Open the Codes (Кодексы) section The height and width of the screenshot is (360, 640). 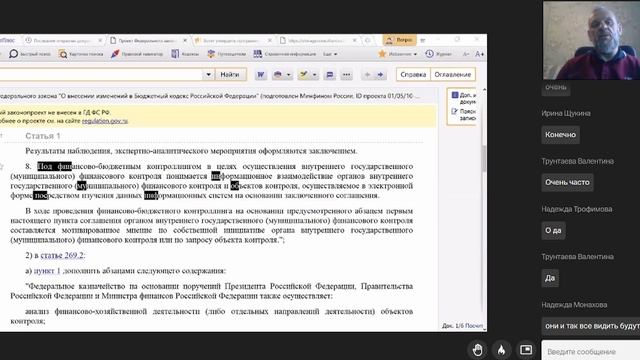[185, 54]
